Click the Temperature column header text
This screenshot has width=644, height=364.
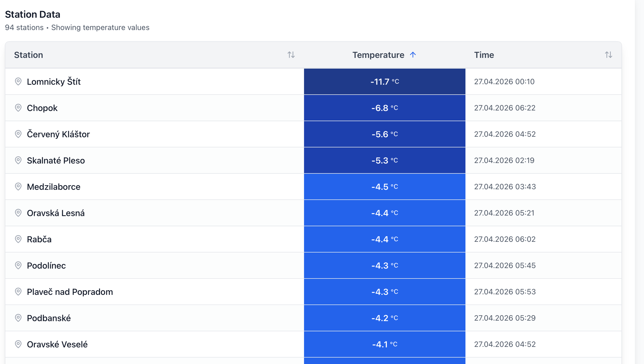pos(378,55)
